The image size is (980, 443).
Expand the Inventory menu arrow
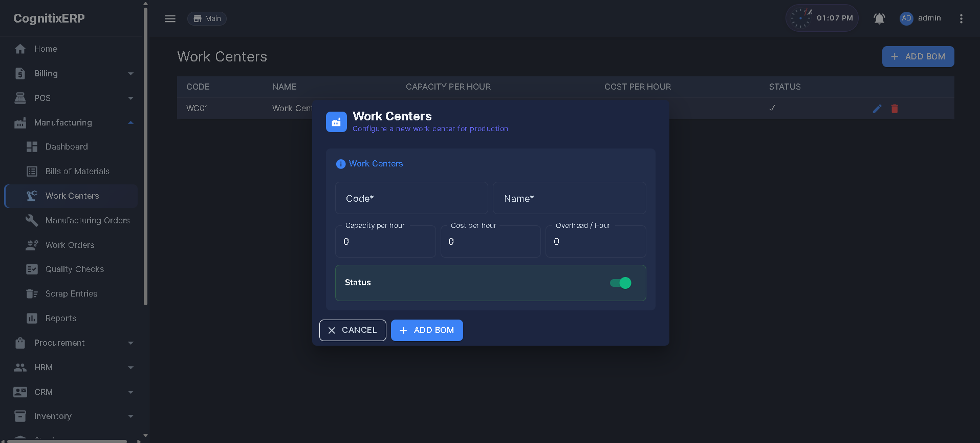click(x=130, y=416)
